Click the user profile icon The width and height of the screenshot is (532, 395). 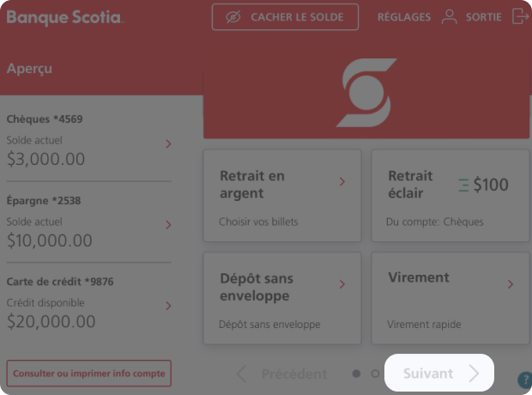[x=450, y=17]
